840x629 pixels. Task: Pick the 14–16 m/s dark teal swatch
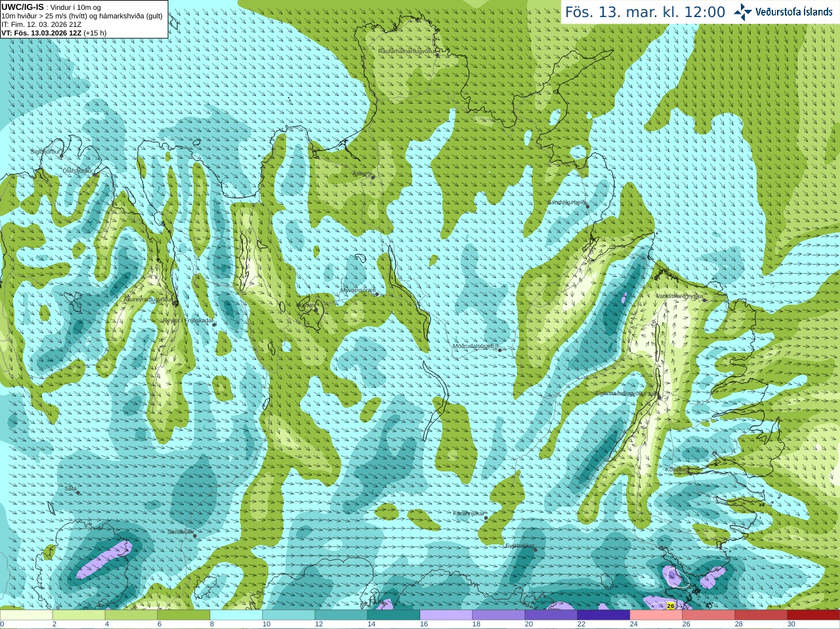(x=394, y=615)
